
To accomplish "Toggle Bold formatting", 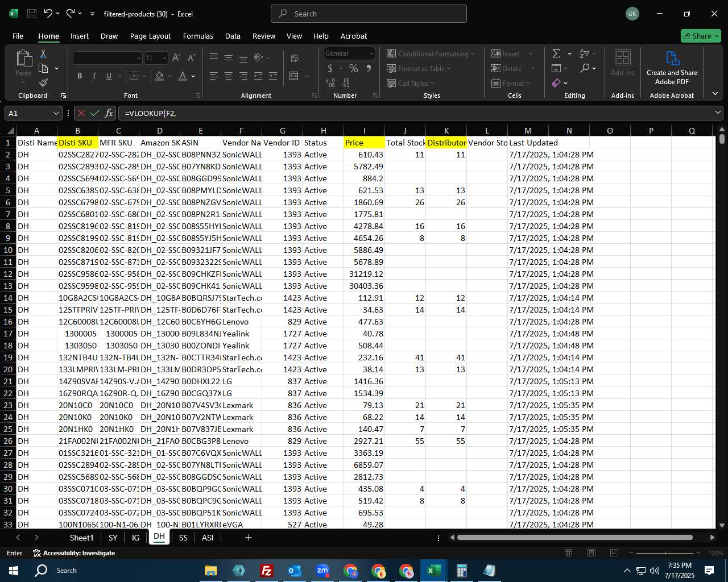I will pyautogui.click(x=80, y=76).
